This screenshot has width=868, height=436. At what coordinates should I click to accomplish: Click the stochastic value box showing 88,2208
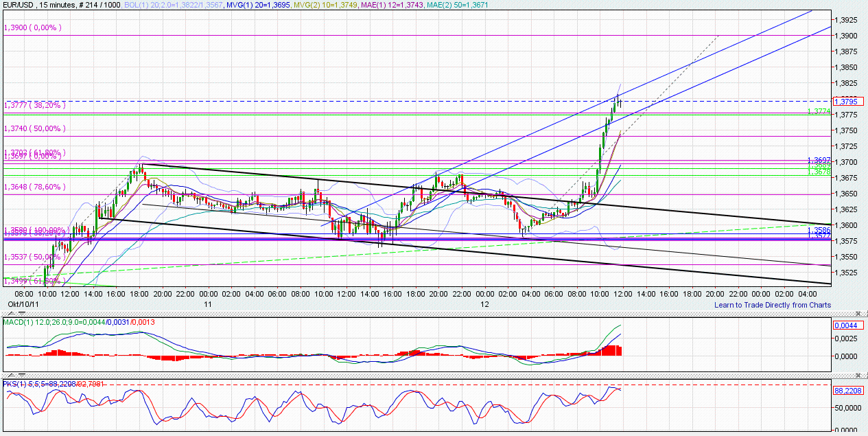[x=849, y=391]
